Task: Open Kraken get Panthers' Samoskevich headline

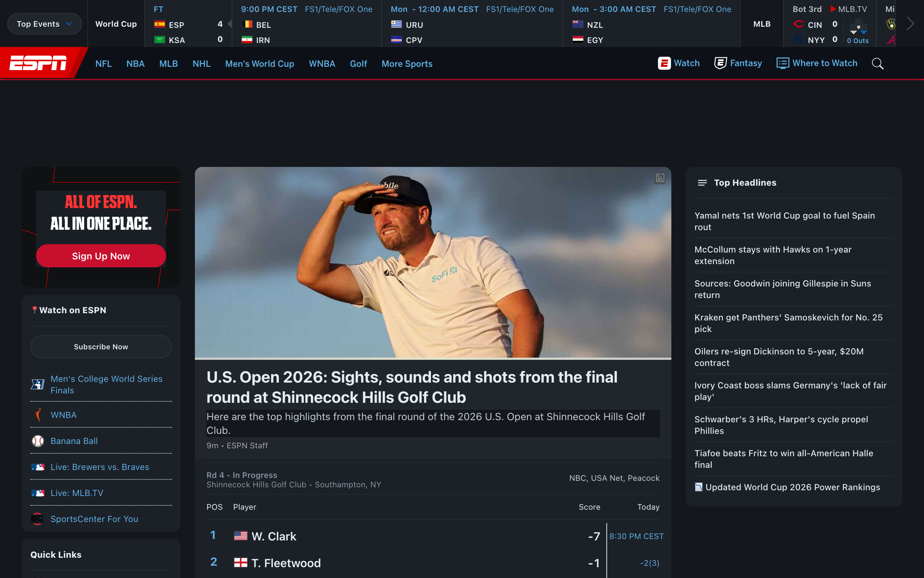Action: tap(788, 323)
